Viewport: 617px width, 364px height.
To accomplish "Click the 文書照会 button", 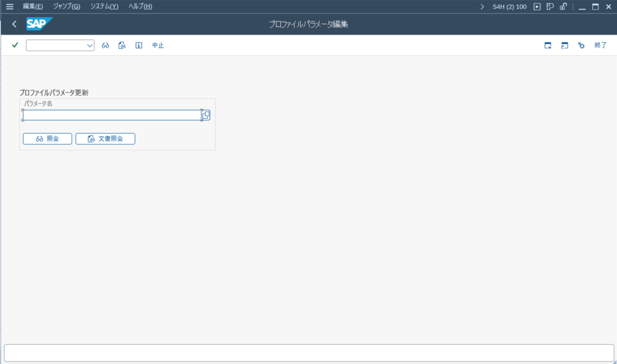I will click(105, 138).
